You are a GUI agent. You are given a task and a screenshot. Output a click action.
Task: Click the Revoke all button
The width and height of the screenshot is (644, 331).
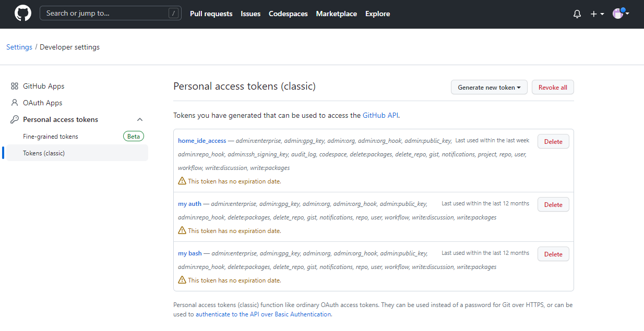(553, 87)
